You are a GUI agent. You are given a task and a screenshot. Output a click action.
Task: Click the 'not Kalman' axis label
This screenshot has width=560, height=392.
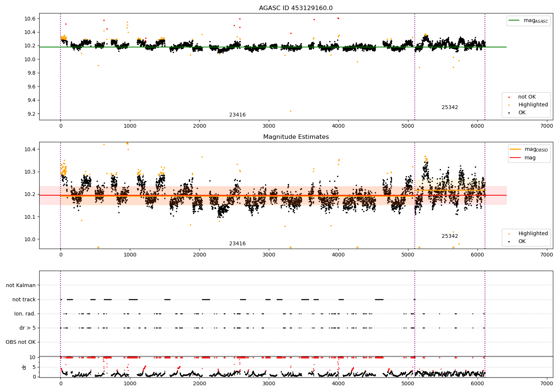tap(21, 285)
